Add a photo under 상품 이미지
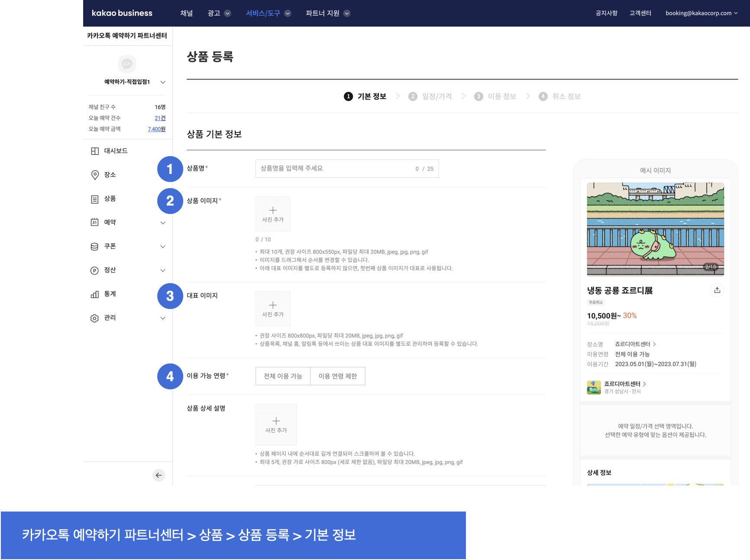Image resolution: width=750 pixels, height=560 pixels. 273,214
